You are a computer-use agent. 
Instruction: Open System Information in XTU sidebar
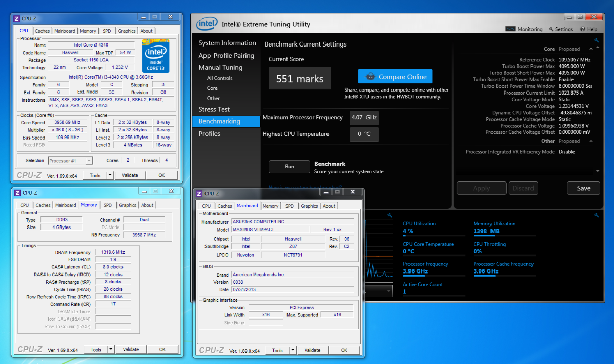pyautogui.click(x=227, y=43)
